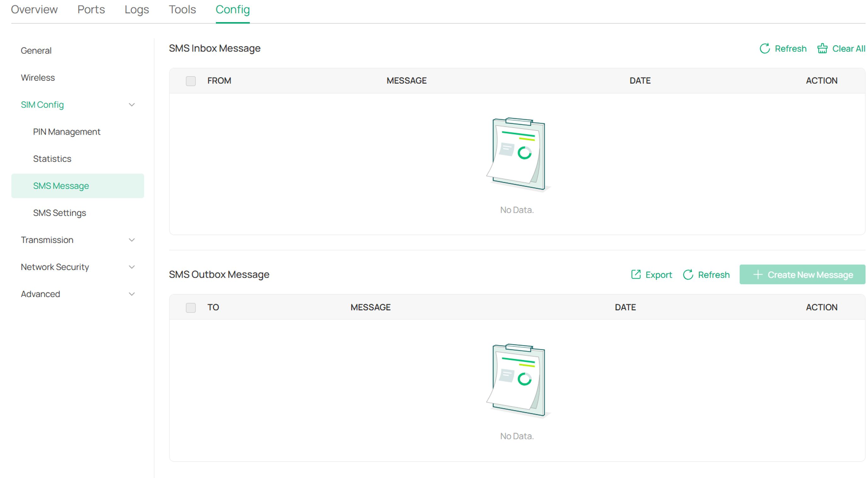The width and height of the screenshot is (868, 478).
Task: Click the Export arrow icon
Action: click(636, 274)
